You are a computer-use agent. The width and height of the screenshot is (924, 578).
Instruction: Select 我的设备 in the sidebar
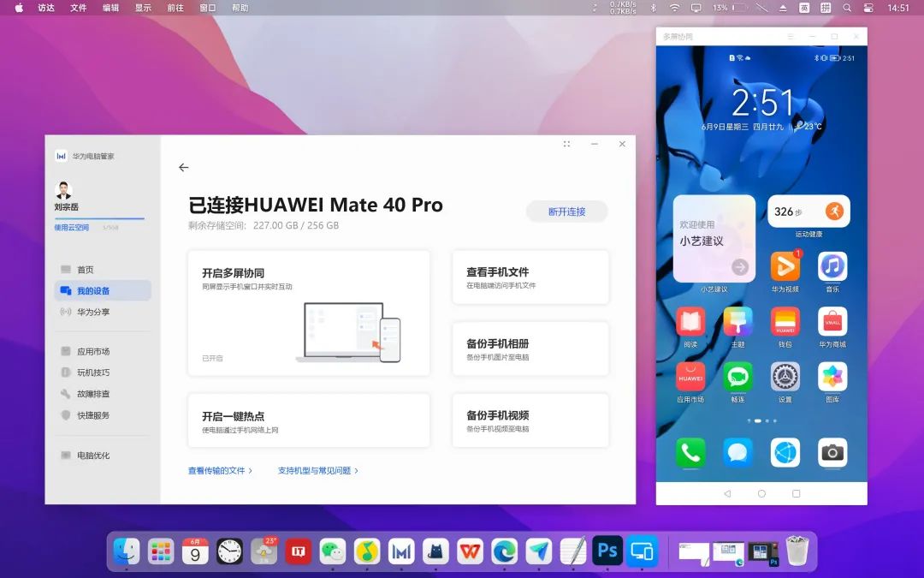[103, 291]
